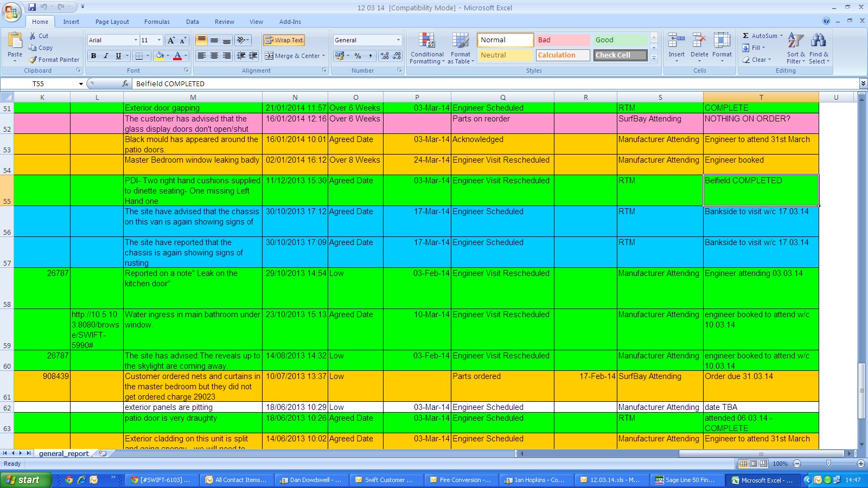Click the Center align text icon
Screen dimensions: 868x488
pyautogui.click(x=214, y=56)
